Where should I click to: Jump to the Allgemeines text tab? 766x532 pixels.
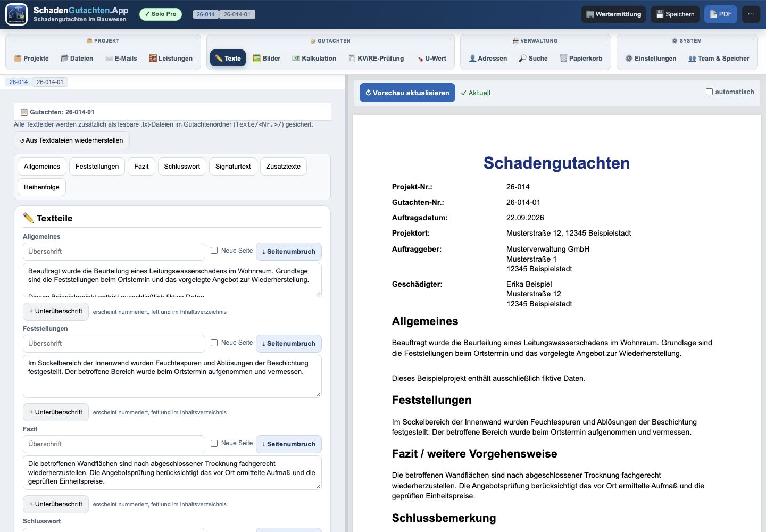click(42, 167)
